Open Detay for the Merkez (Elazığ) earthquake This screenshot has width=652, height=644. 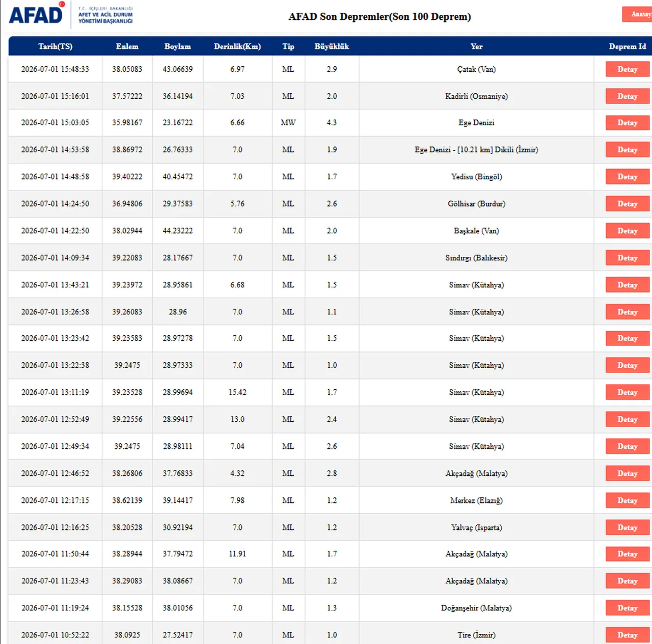tap(628, 500)
